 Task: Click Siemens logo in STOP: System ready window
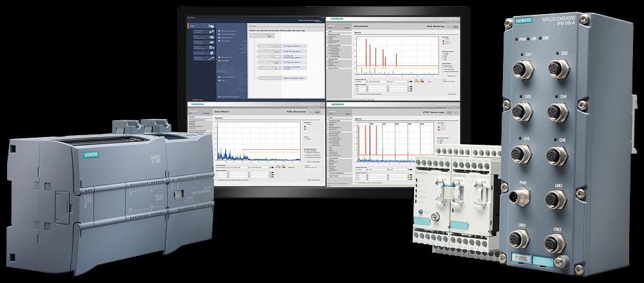(x=337, y=104)
